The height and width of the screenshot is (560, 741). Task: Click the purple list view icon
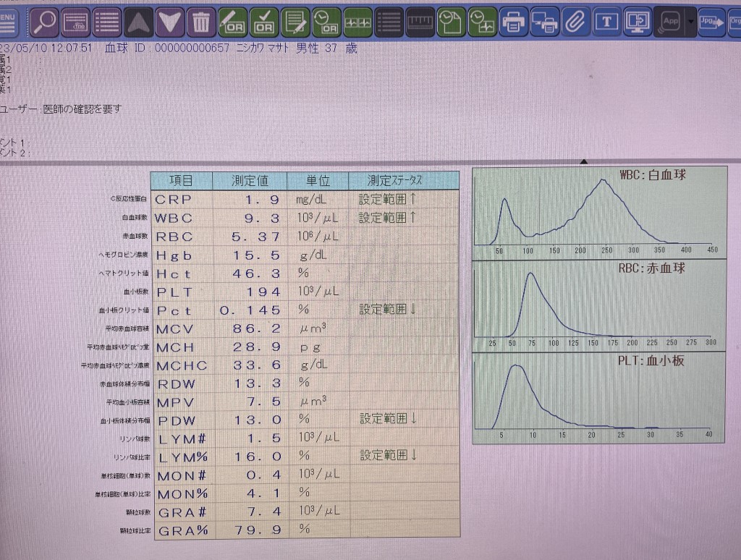107,22
